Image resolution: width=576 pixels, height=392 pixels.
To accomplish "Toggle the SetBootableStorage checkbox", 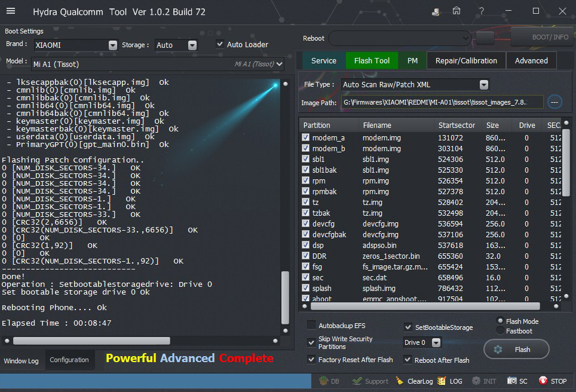I will click(x=408, y=327).
